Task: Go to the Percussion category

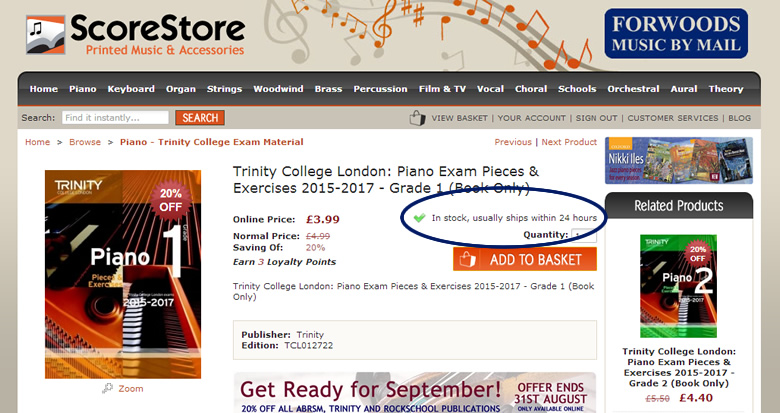Action: coord(381,89)
